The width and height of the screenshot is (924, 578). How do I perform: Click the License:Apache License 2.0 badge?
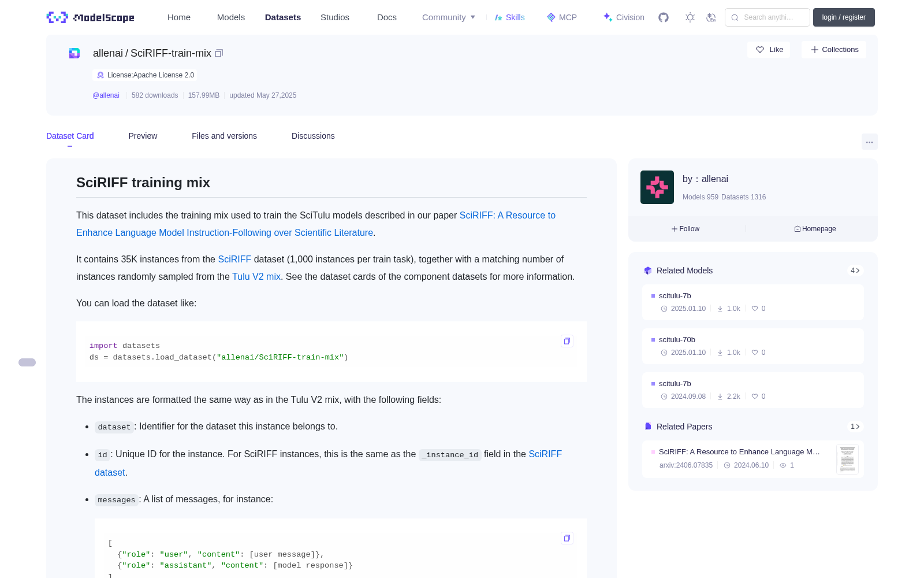pyautogui.click(x=145, y=75)
